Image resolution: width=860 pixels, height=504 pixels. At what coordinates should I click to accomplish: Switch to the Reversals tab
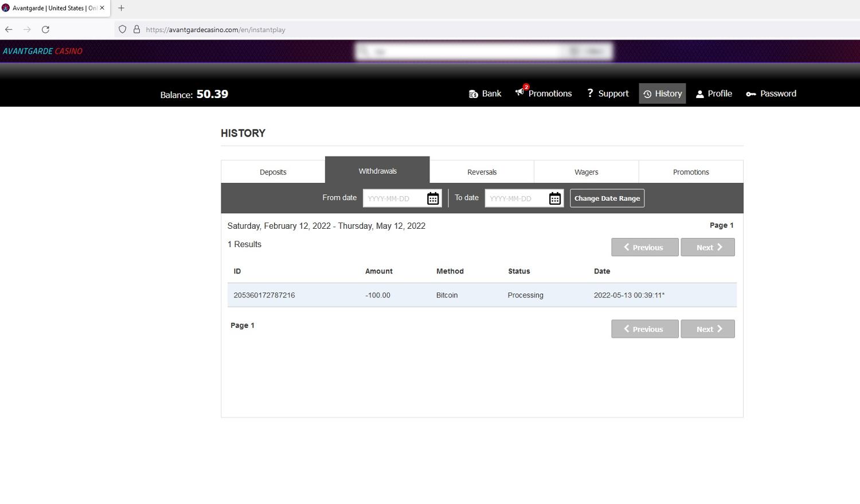tap(482, 172)
